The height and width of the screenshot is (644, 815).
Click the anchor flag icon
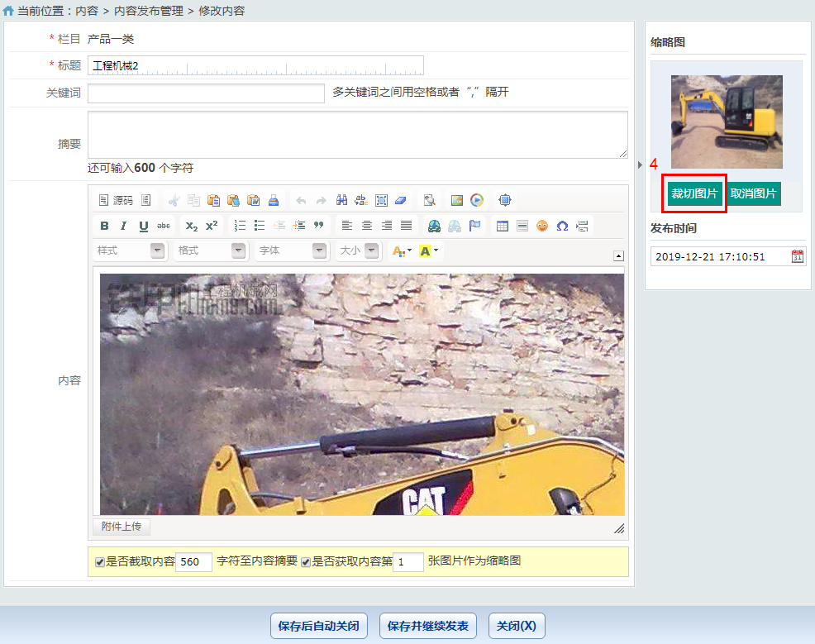(x=474, y=226)
